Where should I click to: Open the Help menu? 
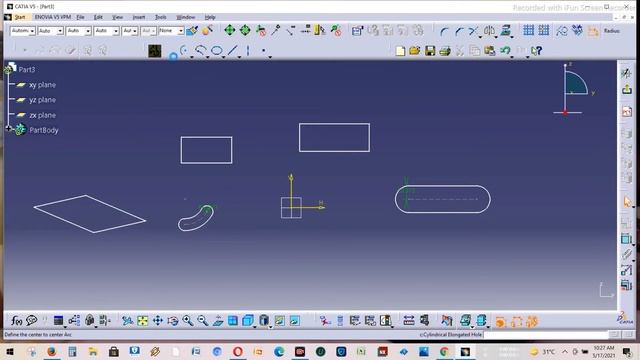tap(210, 17)
